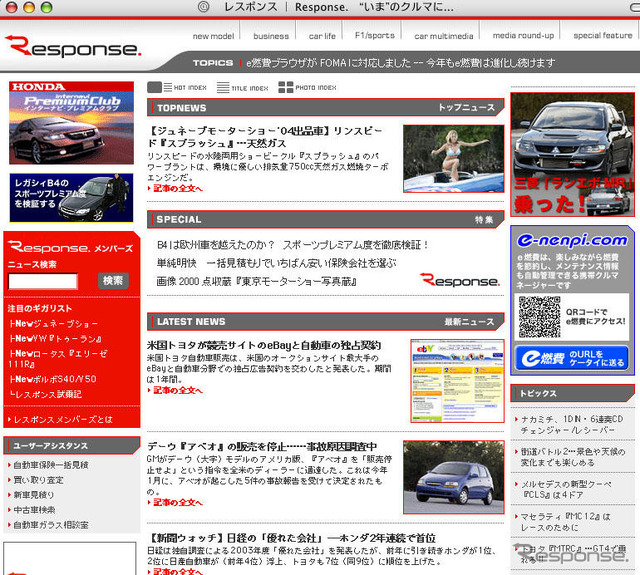Open the New ボルボ S40/V50 link

tap(53, 379)
